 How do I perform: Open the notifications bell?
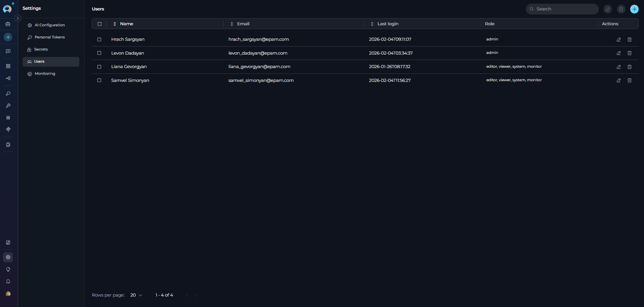(x=8, y=281)
